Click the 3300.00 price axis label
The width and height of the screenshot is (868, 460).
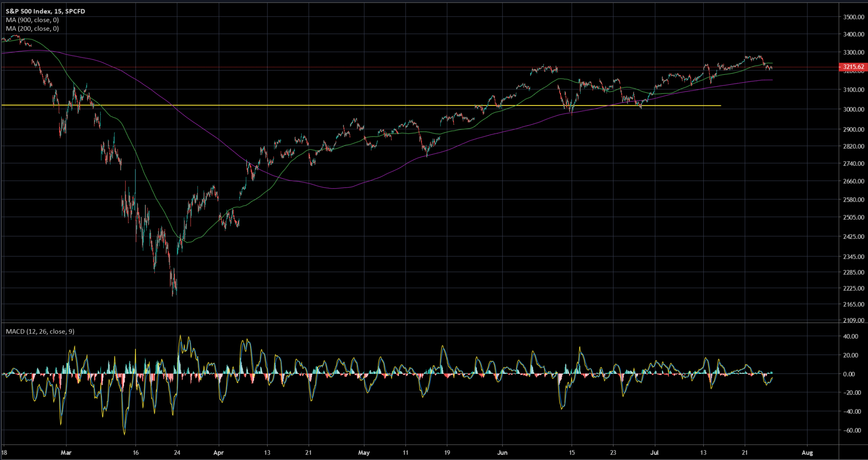point(853,52)
